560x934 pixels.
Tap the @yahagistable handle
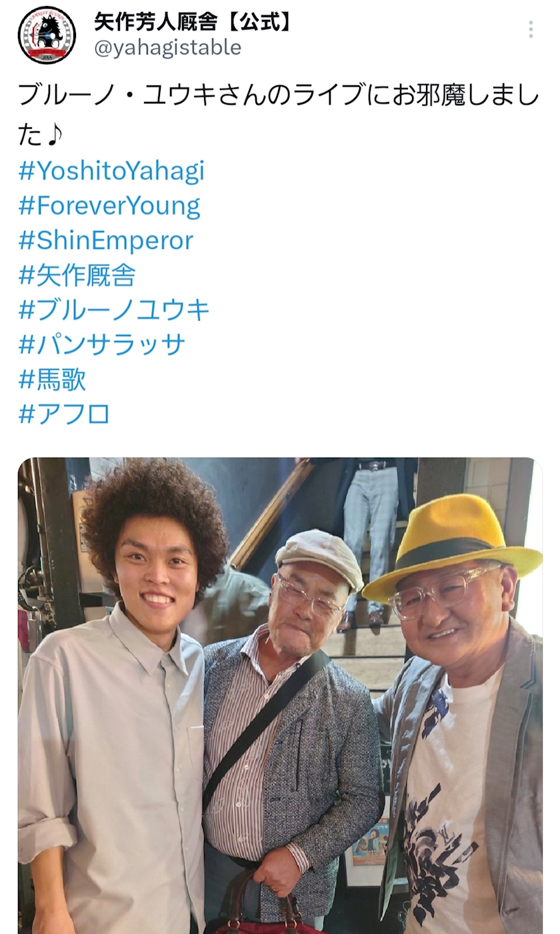point(167,47)
